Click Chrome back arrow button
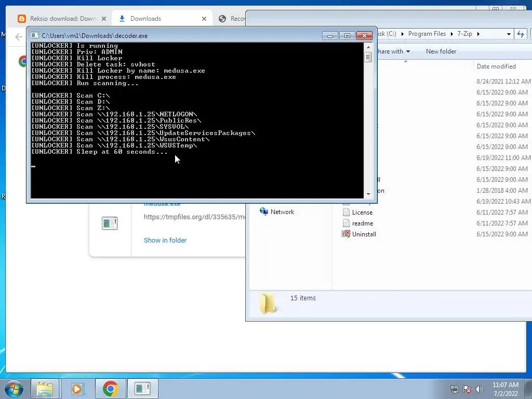The height and width of the screenshot is (399, 532). click(19, 37)
